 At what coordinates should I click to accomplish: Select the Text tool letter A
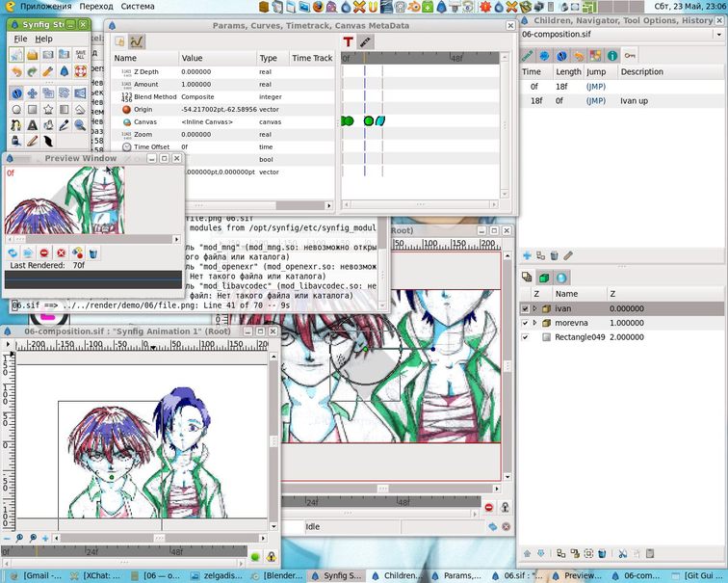[x=32, y=125]
